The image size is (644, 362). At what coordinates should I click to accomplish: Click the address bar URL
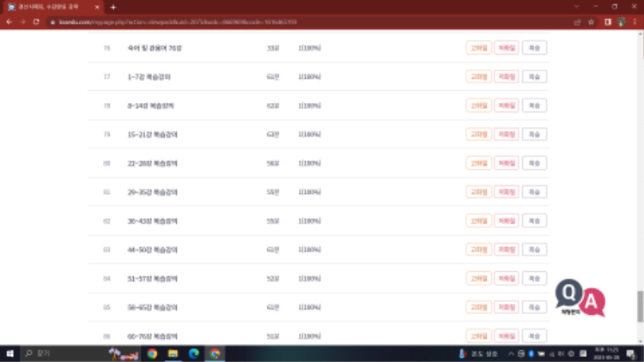pos(178,22)
